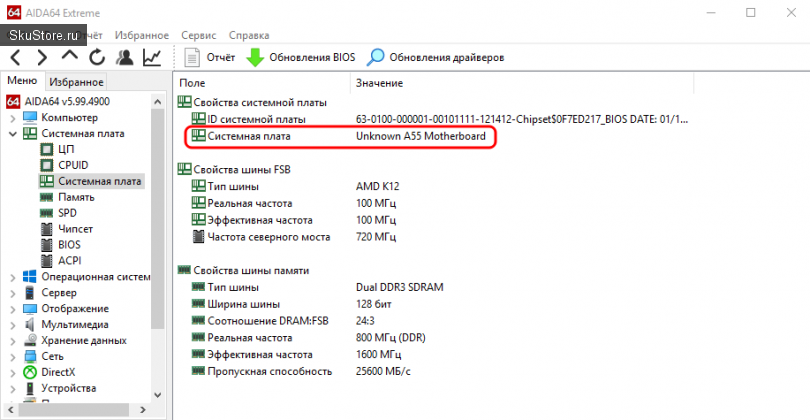Open the graph chart toolbar icon
Image resolution: width=810 pixels, height=420 pixels.
pyautogui.click(x=152, y=57)
